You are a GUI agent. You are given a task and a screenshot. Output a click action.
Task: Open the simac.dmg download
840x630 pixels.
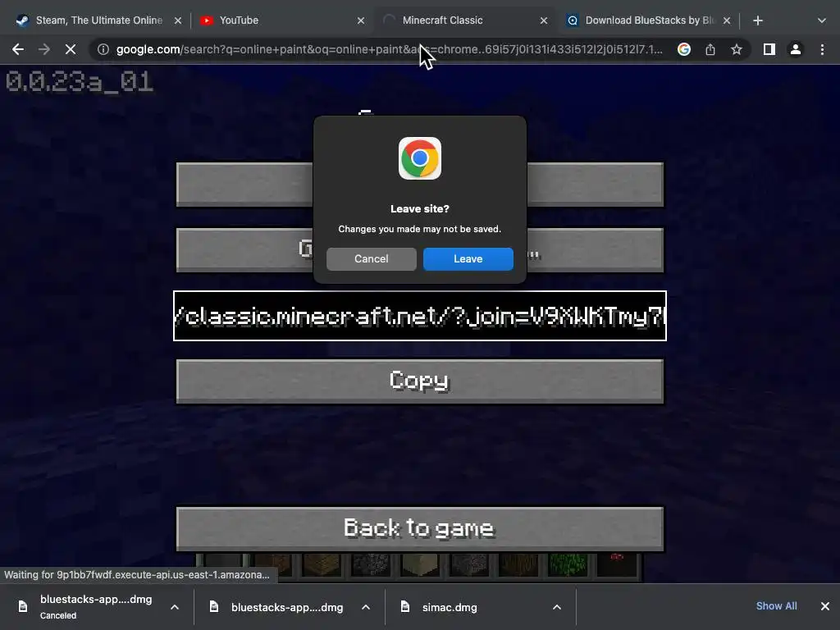[450, 607]
